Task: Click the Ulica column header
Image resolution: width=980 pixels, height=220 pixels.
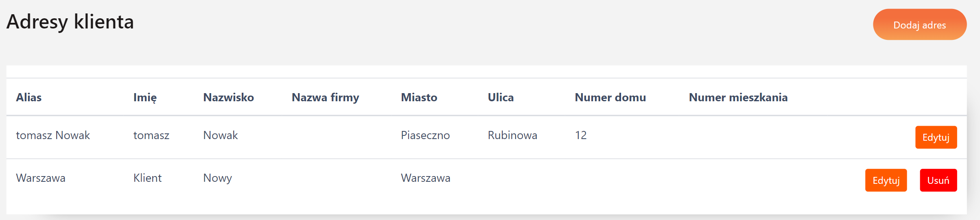Action: (x=501, y=98)
